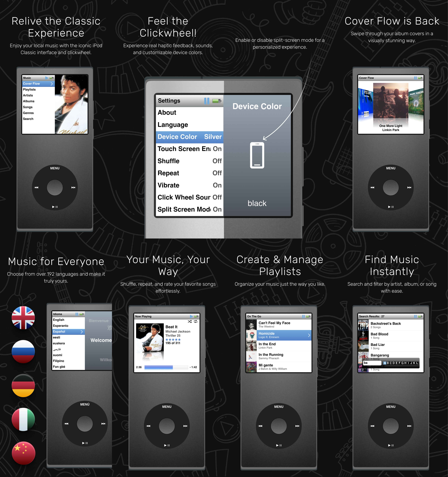Click the shuffle icon in Now Playing
This screenshot has width=448, height=477.
click(190, 322)
